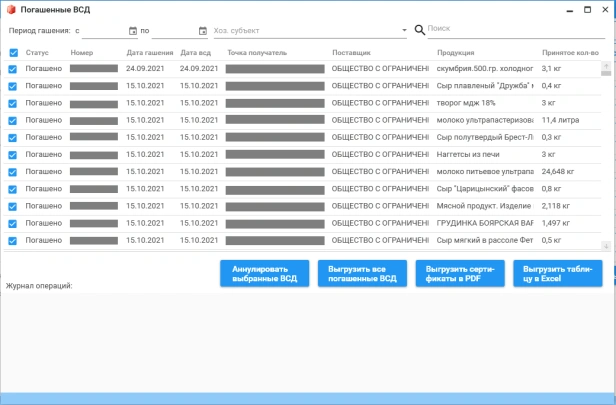Expand the Хоз. субъект dropdown
Screen dimensions: 616x405
tap(404, 30)
